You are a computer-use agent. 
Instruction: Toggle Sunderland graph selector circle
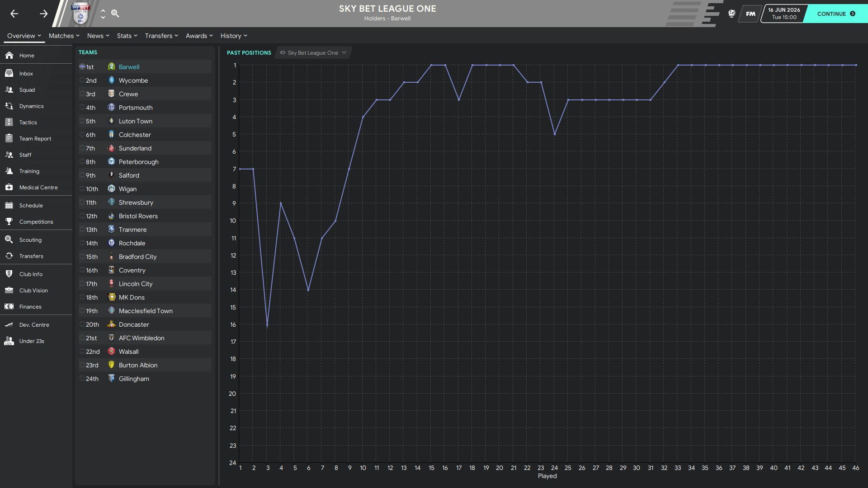[82, 148]
